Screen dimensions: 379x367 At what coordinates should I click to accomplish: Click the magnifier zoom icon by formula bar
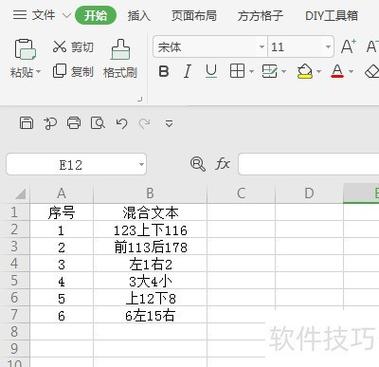[x=198, y=164]
